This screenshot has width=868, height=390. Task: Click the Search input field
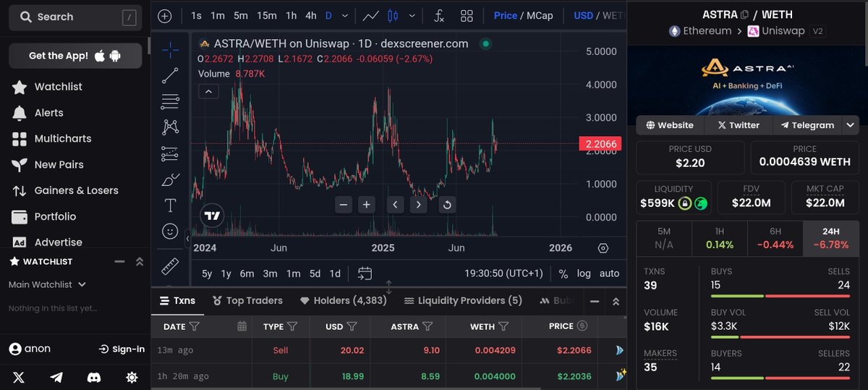click(x=75, y=17)
